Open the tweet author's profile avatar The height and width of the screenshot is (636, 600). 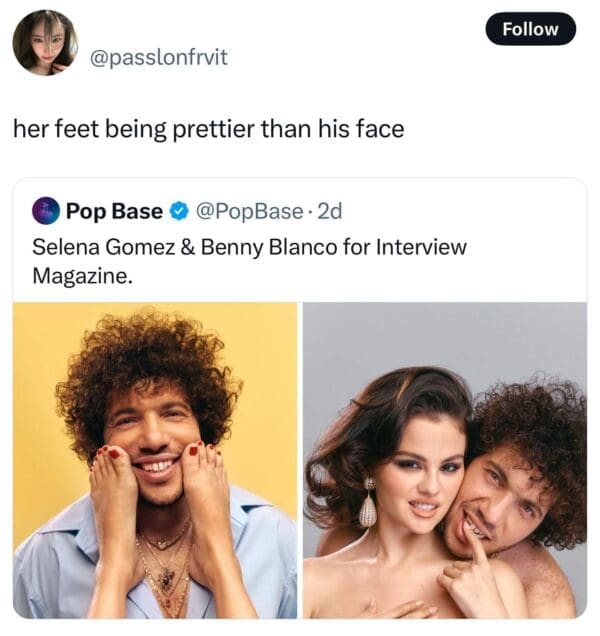pyautogui.click(x=45, y=43)
